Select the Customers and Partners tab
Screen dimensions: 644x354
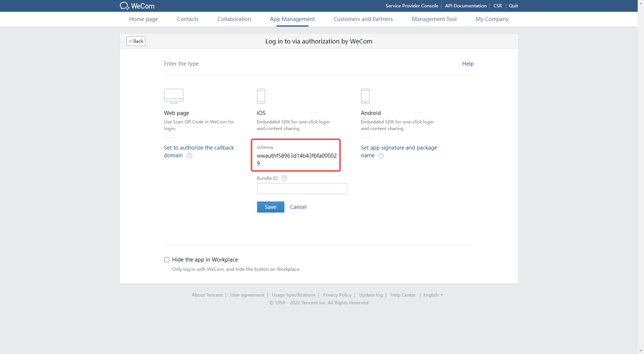click(x=363, y=19)
